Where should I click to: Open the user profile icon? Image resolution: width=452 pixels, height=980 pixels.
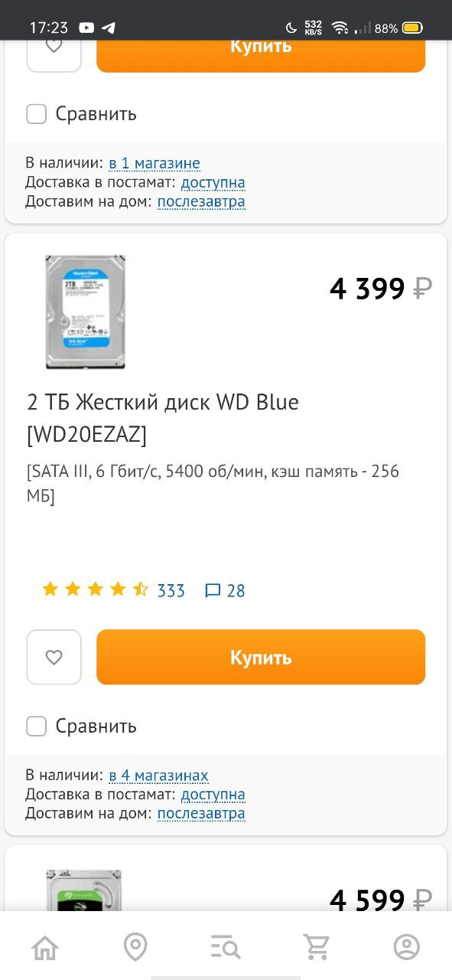click(x=407, y=947)
